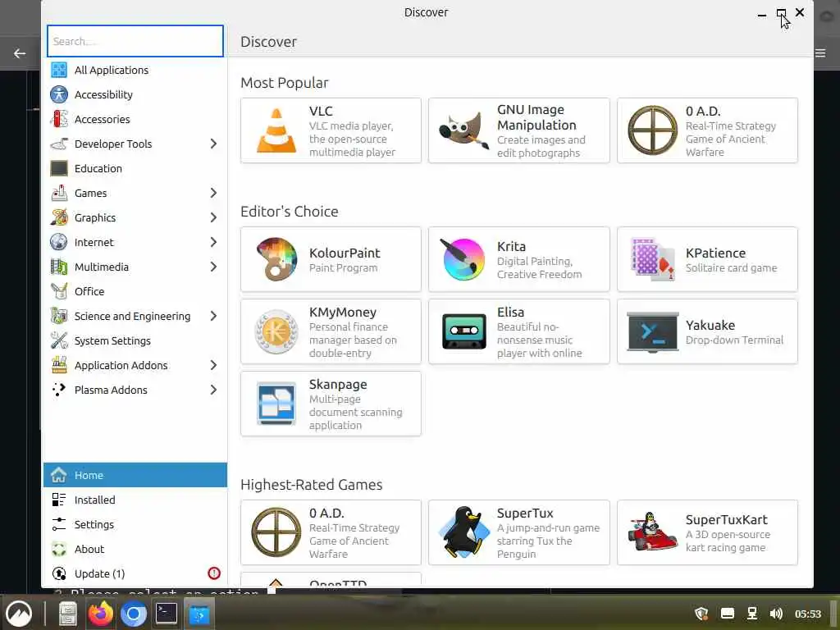Open the file manager from taskbar
840x630 pixels.
(x=68, y=614)
